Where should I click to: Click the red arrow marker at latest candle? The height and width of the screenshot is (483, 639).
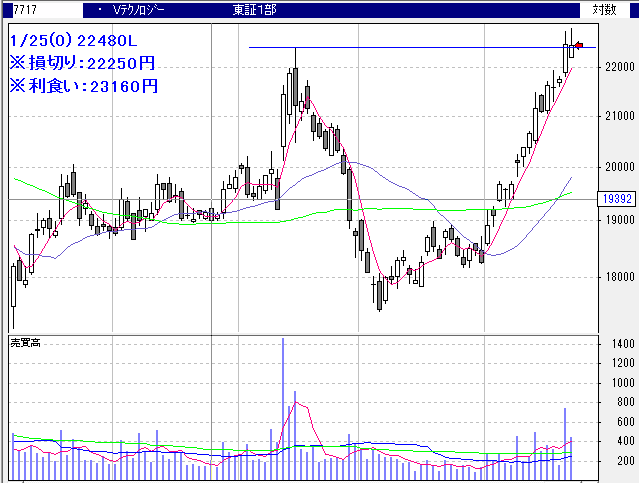click(579, 45)
